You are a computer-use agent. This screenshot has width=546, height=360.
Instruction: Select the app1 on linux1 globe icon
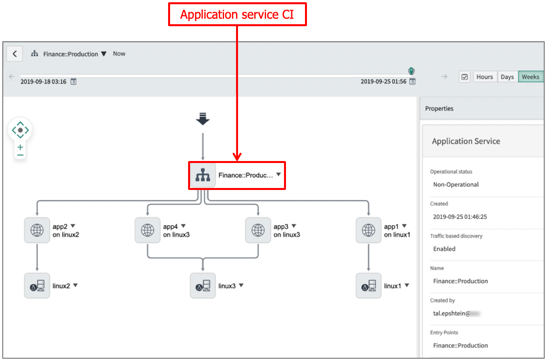pyautogui.click(x=368, y=230)
